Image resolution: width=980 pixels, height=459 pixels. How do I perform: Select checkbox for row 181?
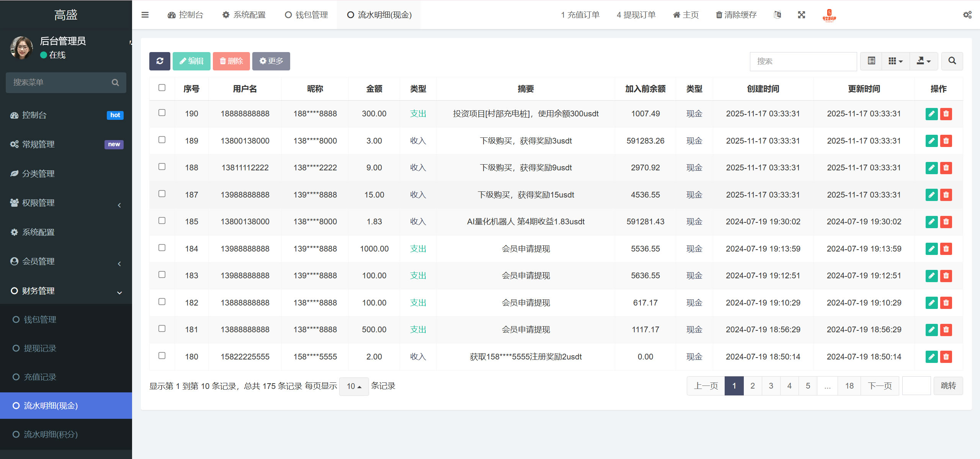162,328
